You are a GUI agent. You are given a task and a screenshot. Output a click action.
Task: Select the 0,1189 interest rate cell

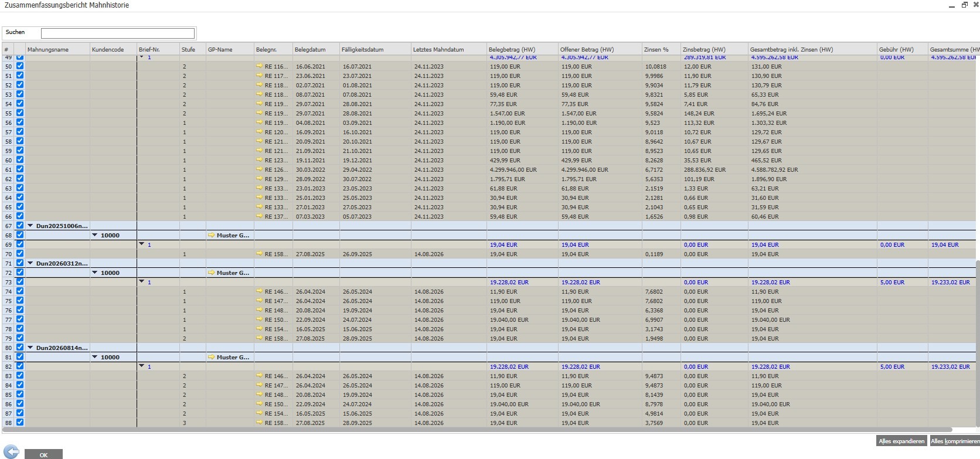(x=661, y=254)
